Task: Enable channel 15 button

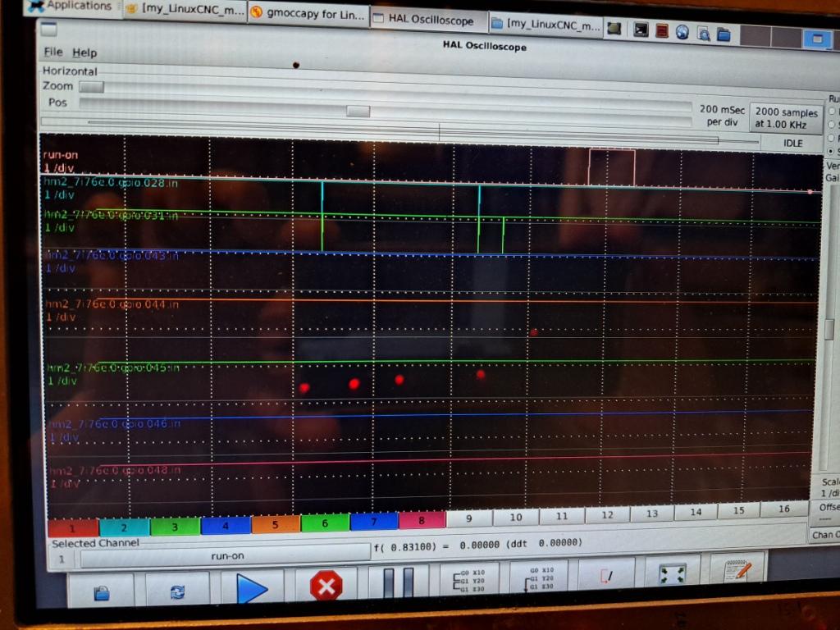Action: 739,510
